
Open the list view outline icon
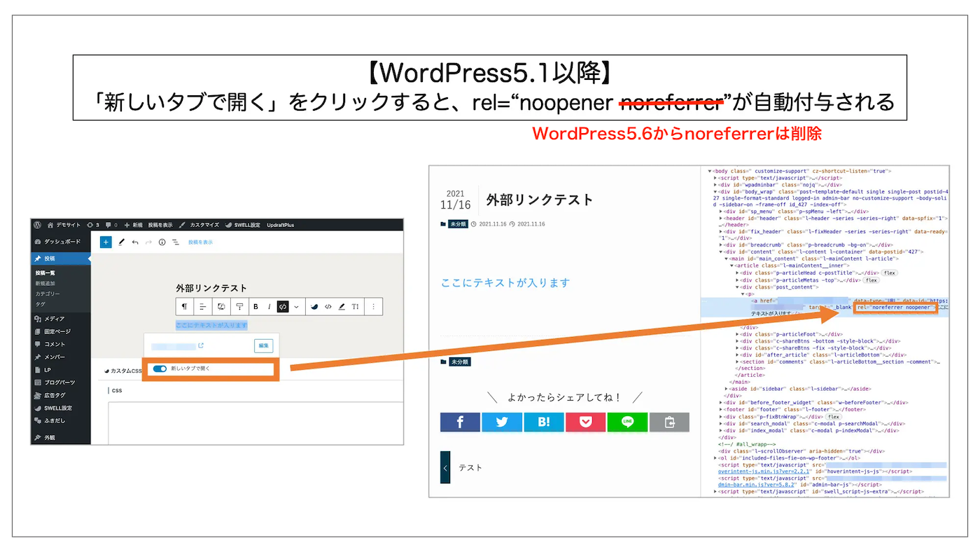point(175,242)
